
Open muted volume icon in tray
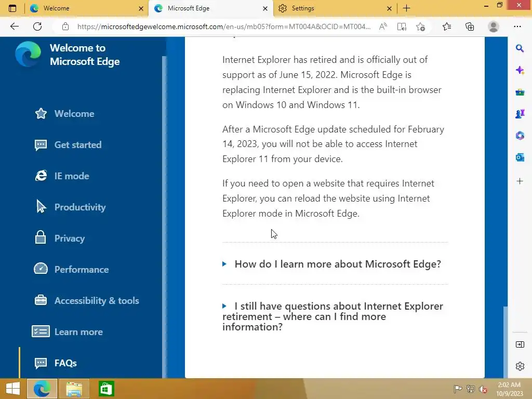point(483,389)
